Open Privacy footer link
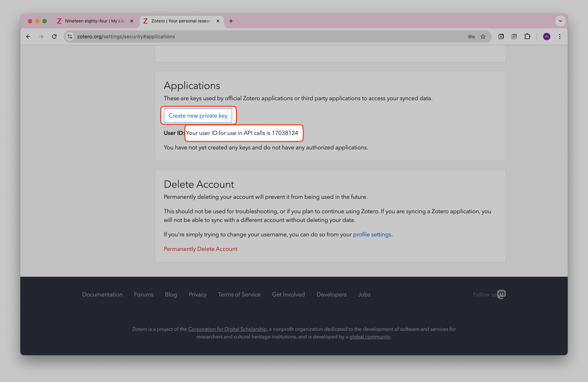The width and height of the screenshot is (588, 382). pyautogui.click(x=197, y=294)
